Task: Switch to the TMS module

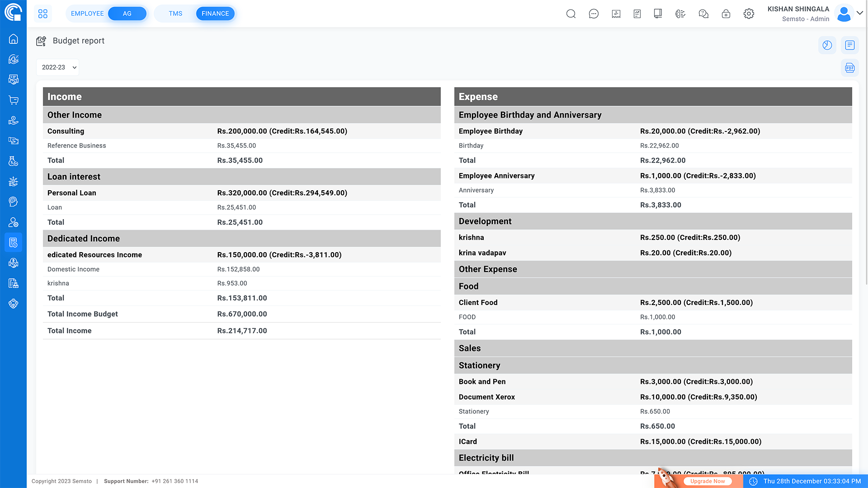Action: (x=175, y=14)
